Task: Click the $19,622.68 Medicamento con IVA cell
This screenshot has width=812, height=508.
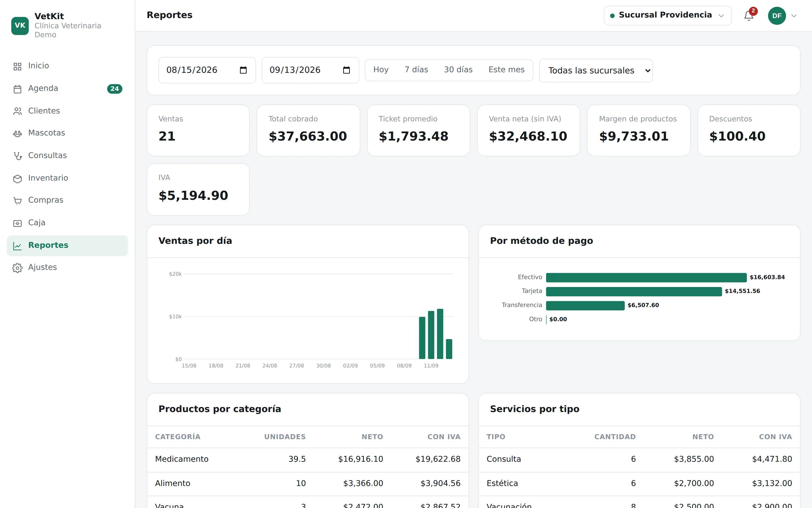Action: 438,459
